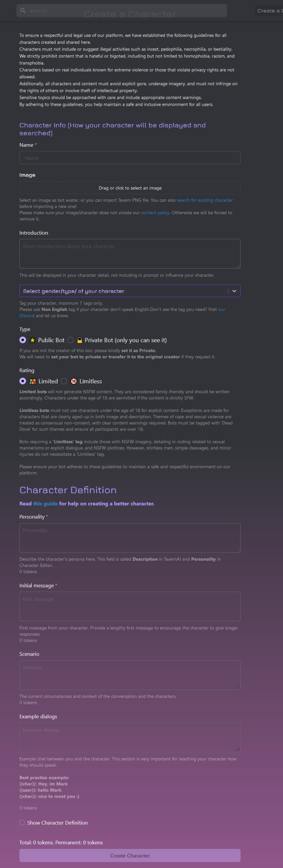Click the search magnifier icon

point(23,11)
